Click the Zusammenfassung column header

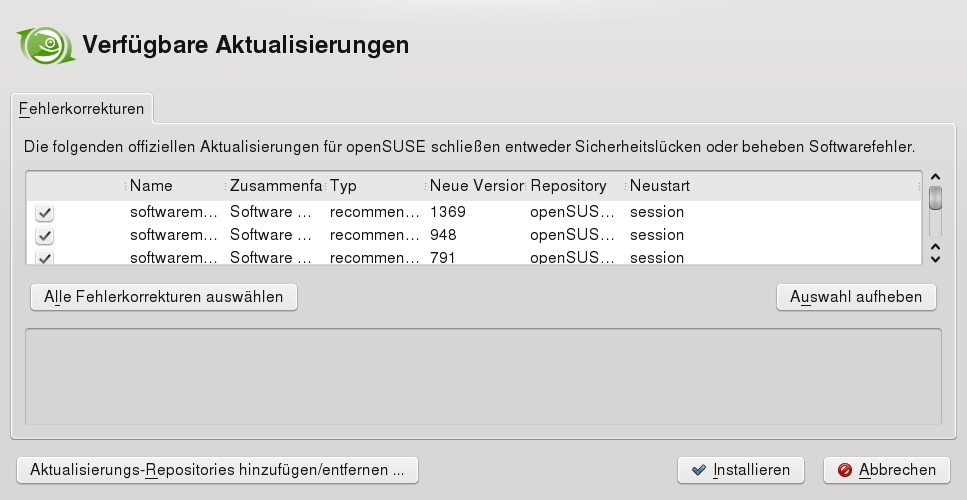coord(275,186)
